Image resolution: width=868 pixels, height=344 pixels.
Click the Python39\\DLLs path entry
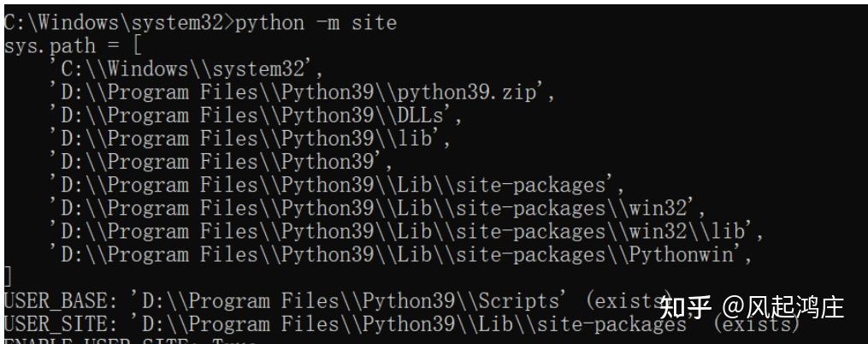click(x=256, y=116)
